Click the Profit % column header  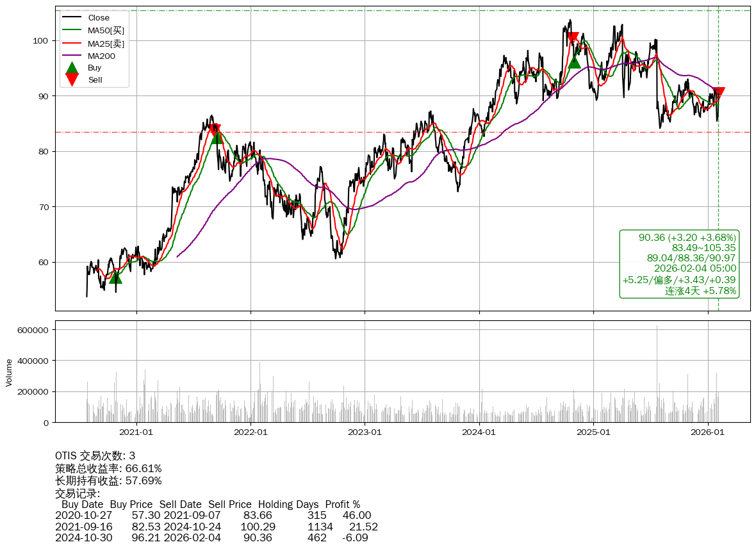pos(343,505)
